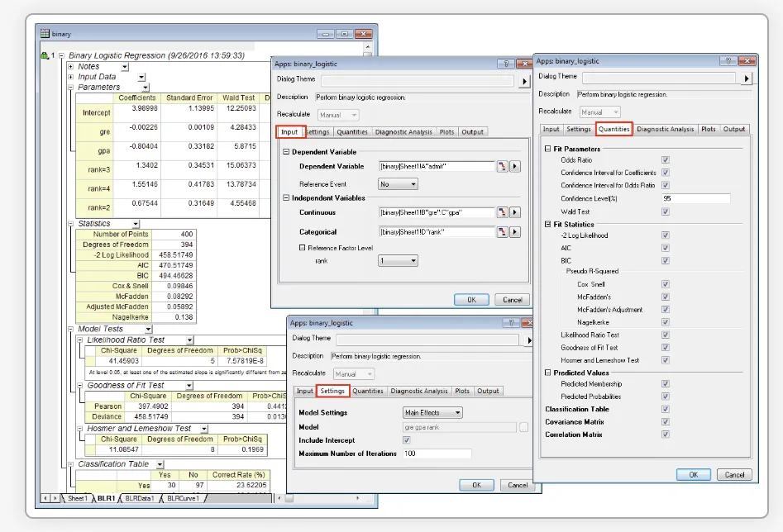Collapse Fit Parameters section

click(x=548, y=149)
